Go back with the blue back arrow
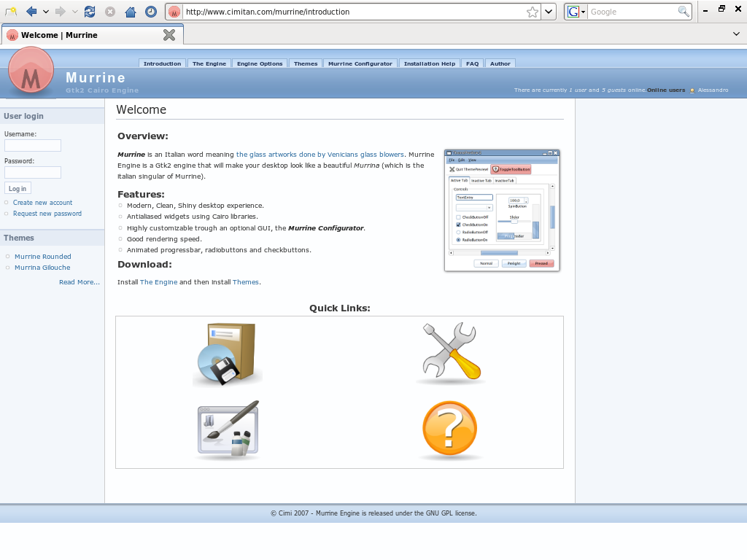 pyautogui.click(x=31, y=12)
